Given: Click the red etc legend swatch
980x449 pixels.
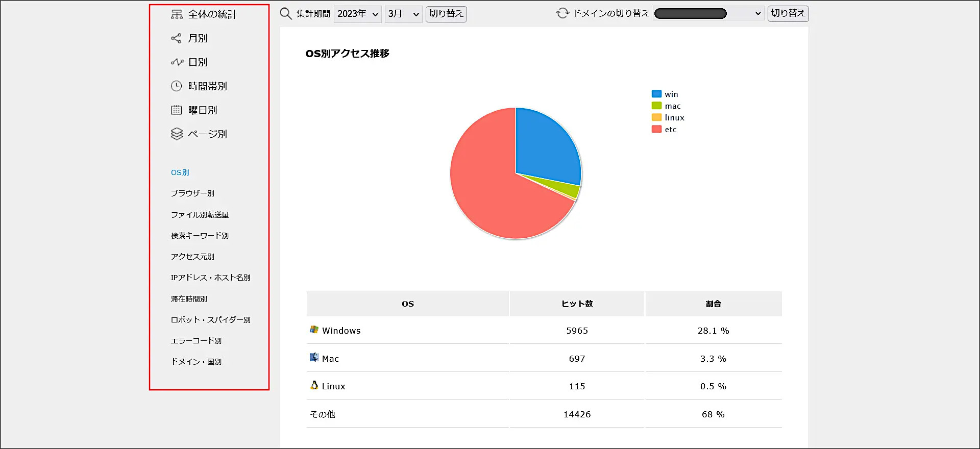Looking at the screenshot, I should pyautogui.click(x=656, y=130).
